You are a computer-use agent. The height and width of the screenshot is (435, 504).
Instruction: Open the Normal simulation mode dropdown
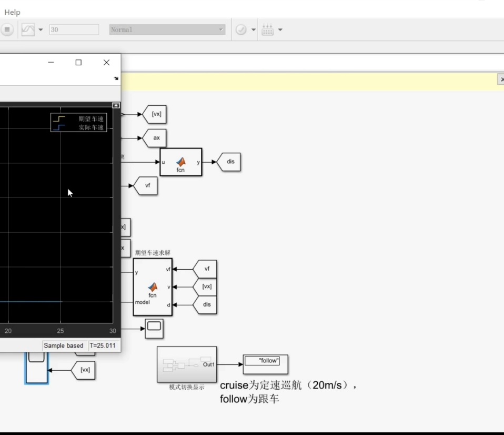(x=167, y=29)
